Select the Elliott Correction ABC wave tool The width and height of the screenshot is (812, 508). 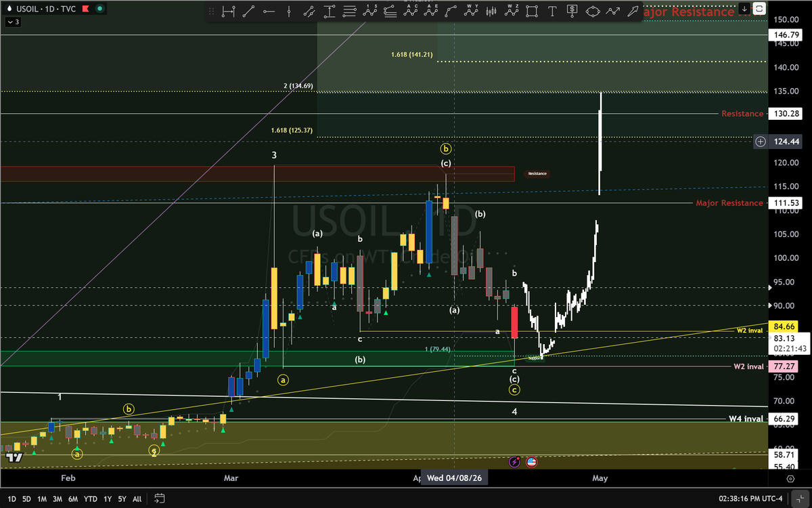[411, 12]
